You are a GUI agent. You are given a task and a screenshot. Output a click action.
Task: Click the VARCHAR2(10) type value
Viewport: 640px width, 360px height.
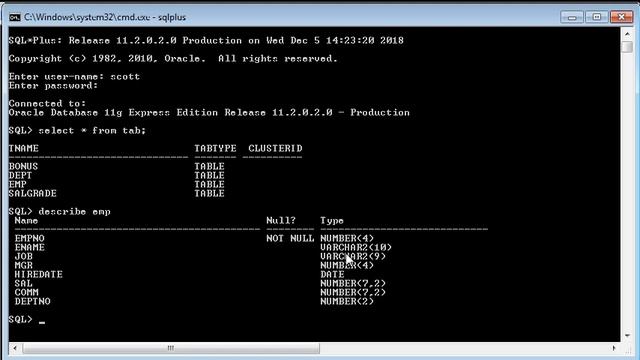point(356,247)
